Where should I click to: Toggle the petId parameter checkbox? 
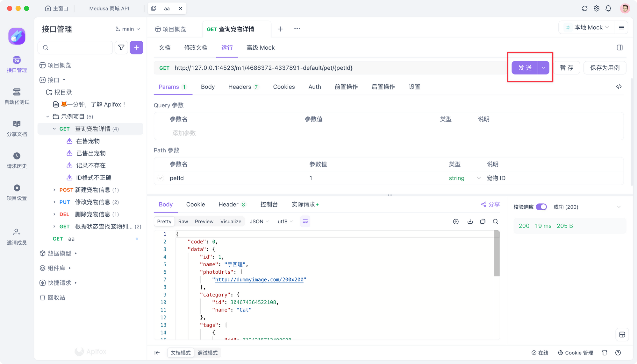[161, 178]
